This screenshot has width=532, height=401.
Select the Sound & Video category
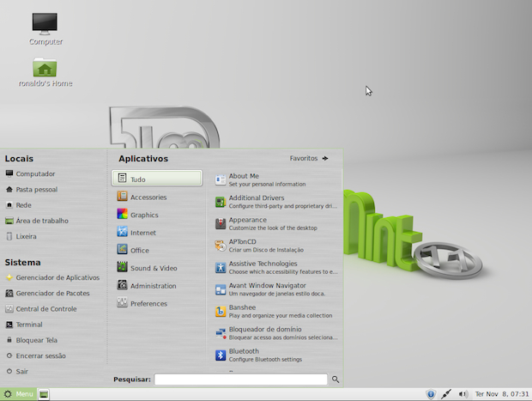(157, 268)
